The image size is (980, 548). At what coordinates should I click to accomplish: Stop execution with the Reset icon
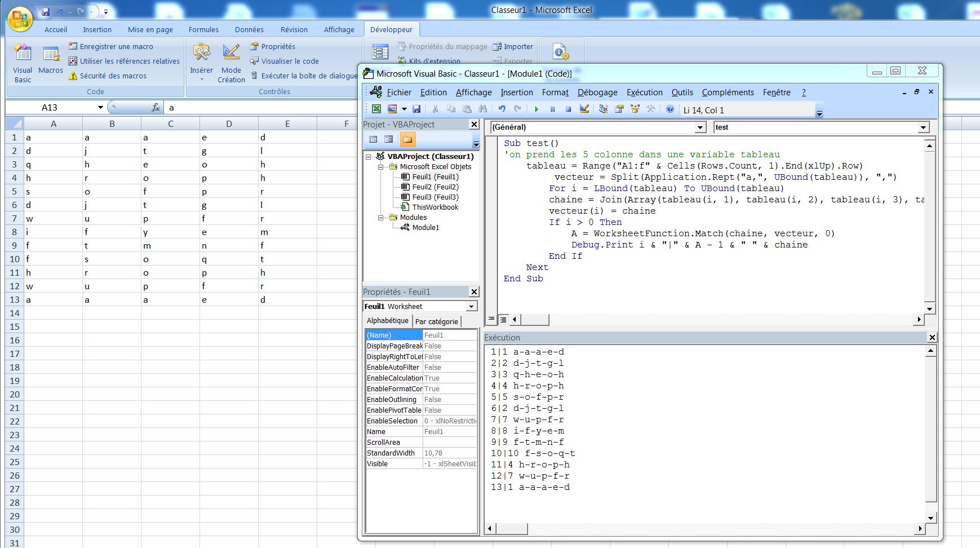click(568, 109)
